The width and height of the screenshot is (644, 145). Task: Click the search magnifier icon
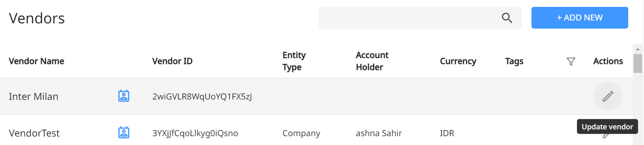(x=507, y=18)
